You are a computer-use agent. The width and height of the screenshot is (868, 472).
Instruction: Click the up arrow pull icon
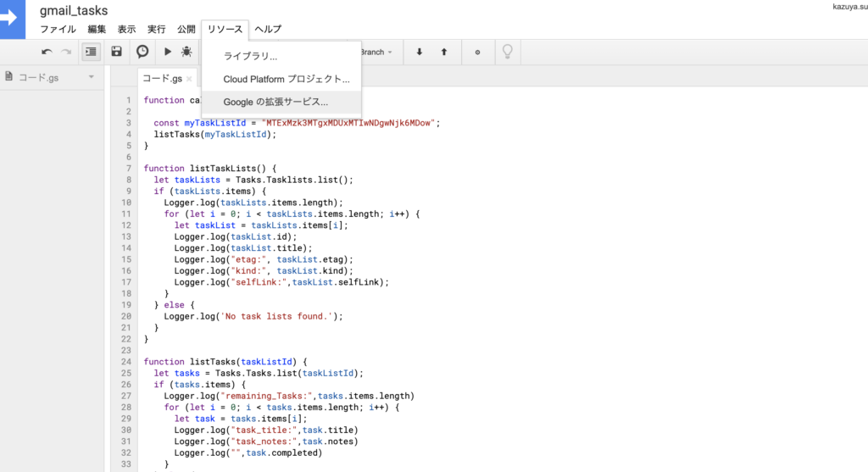tap(444, 52)
